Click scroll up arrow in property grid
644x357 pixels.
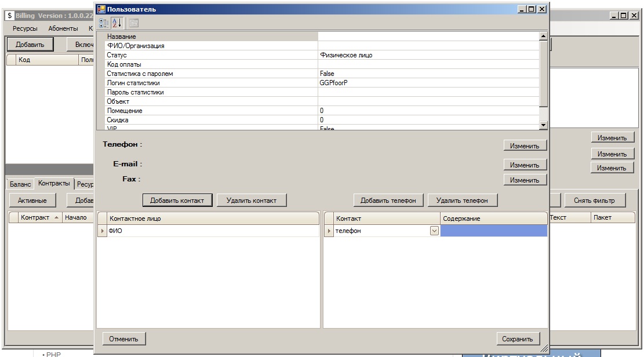click(x=543, y=36)
